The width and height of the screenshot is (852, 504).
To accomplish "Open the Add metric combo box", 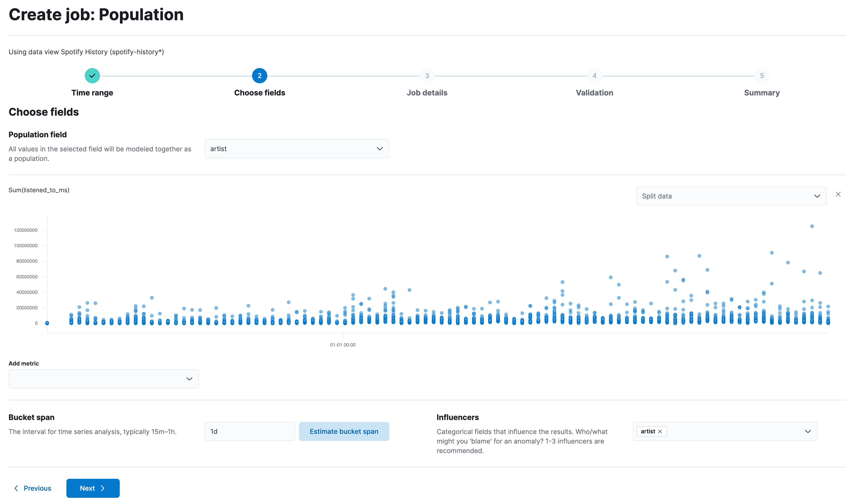I will [x=103, y=379].
